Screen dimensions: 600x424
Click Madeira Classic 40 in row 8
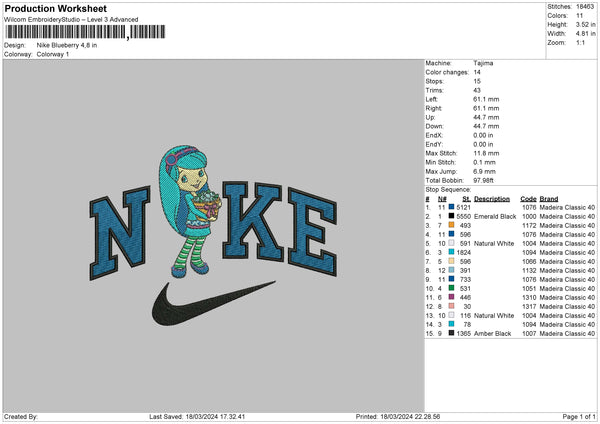pyautogui.click(x=567, y=271)
